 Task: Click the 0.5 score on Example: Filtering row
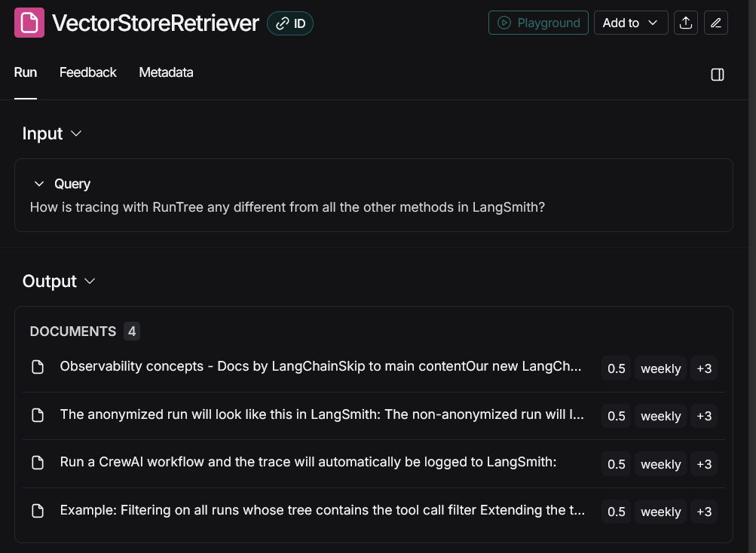(616, 512)
